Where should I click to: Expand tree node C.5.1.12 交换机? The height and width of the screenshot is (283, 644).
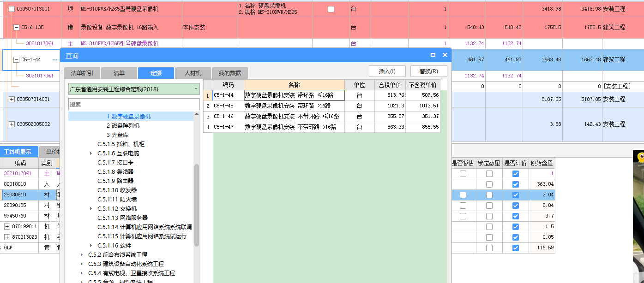click(91, 209)
